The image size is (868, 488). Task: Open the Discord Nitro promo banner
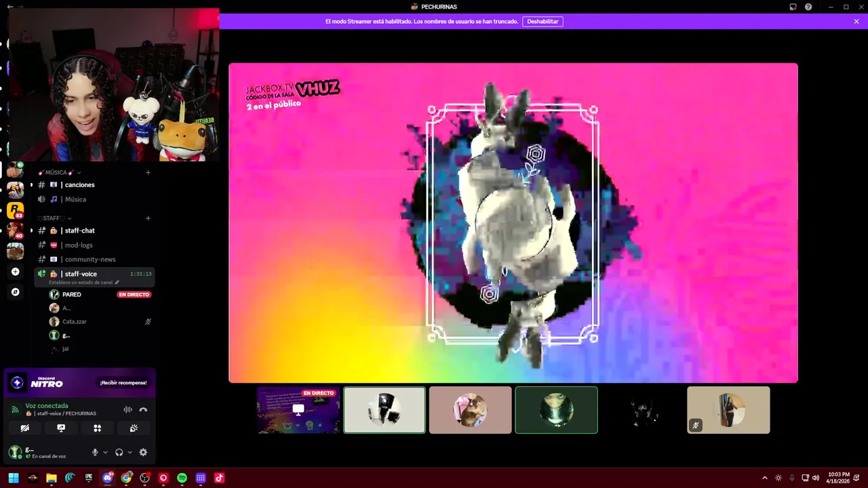(x=80, y=383)
